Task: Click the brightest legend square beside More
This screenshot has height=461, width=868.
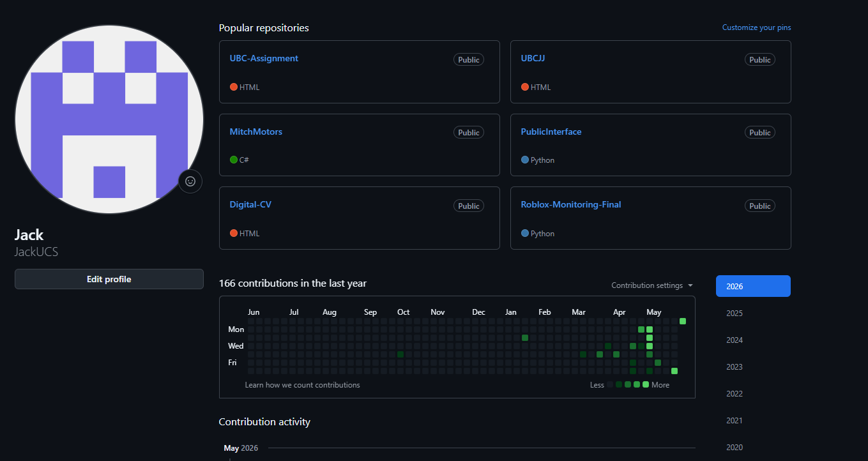Action: pos(646,384)
